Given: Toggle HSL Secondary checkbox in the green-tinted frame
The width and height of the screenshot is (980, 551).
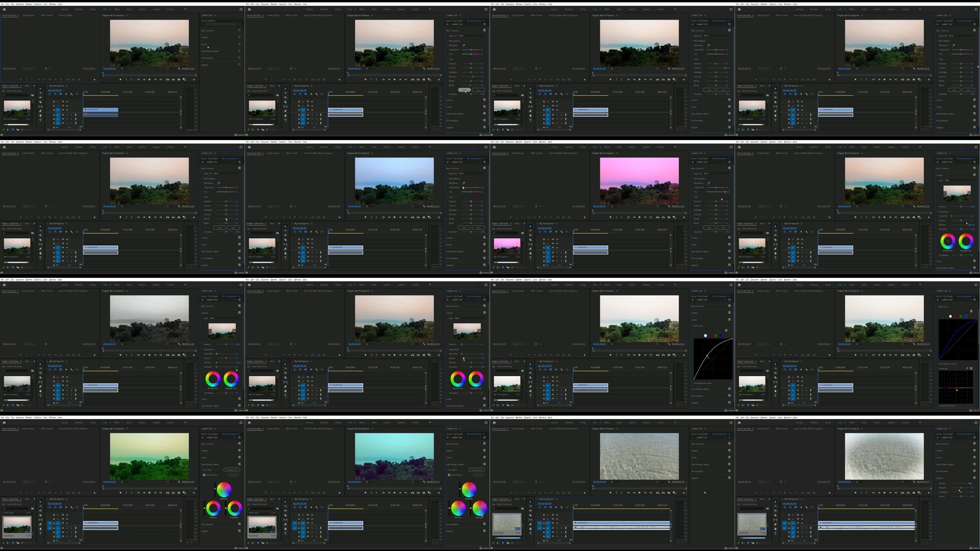Looking at the screenshot, I should pyautogui.click(x=239, y=524).
